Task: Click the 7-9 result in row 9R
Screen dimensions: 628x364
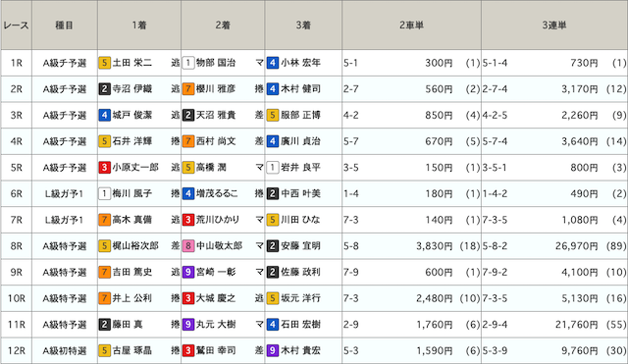Action: [351, 273]
